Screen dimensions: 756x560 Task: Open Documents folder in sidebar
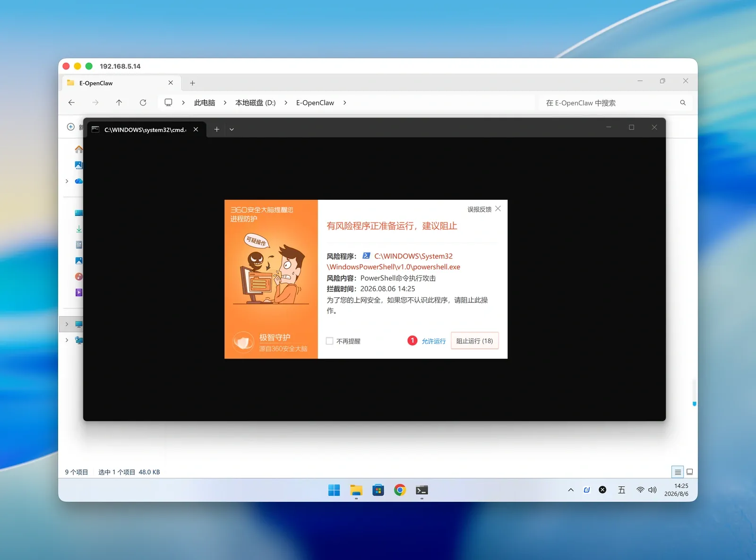point(79,245)
